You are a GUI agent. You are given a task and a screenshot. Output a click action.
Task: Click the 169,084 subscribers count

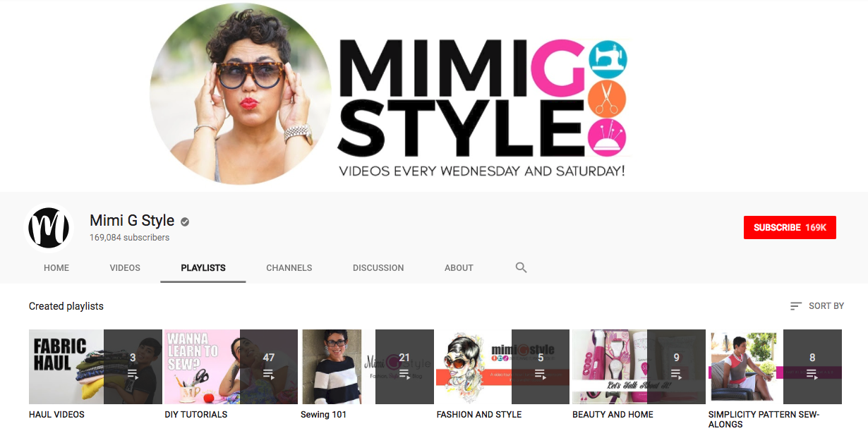(x=130, y=238)
